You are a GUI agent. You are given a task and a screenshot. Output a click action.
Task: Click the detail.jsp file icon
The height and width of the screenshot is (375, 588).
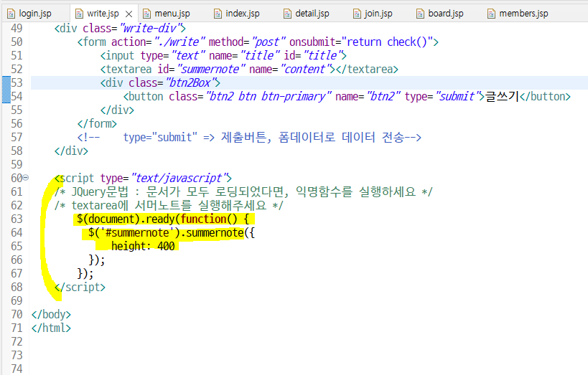tap(287, 14)
